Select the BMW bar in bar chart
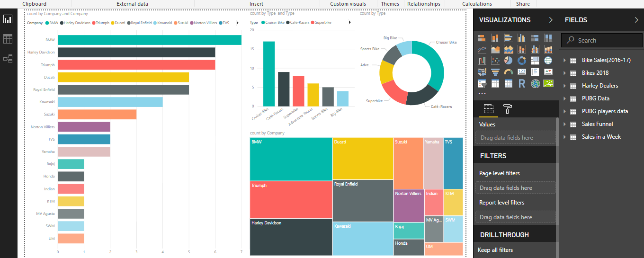The width and height of the screenshot is (644, 258). [x=150, y=40]
